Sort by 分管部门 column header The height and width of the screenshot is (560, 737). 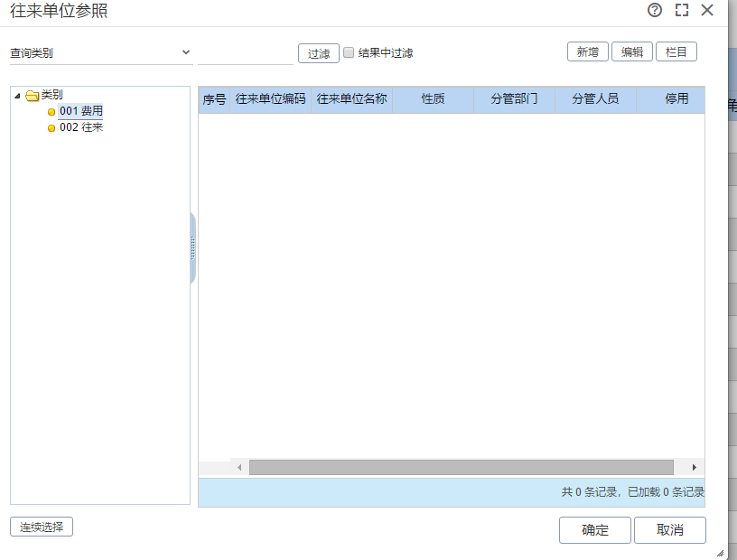click(x=514, y=99)
